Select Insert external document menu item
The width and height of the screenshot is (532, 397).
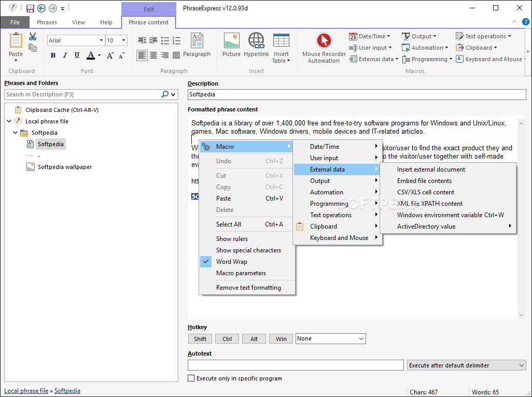coord(448,169)
